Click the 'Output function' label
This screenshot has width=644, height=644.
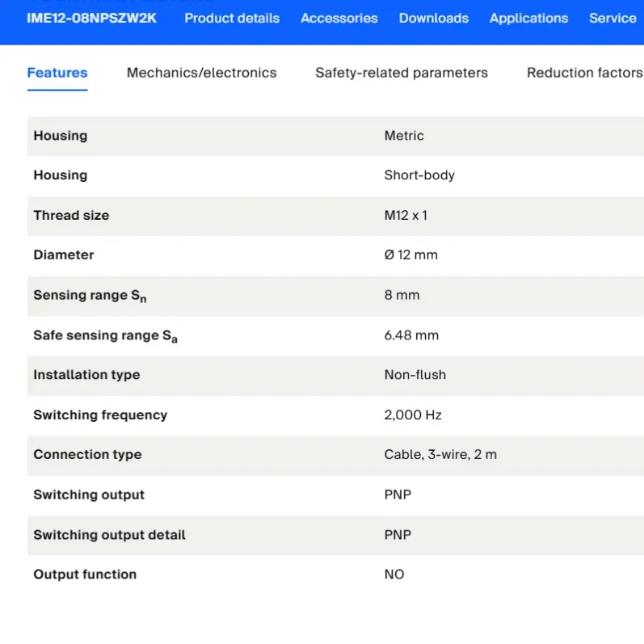(x=85, y=575)
